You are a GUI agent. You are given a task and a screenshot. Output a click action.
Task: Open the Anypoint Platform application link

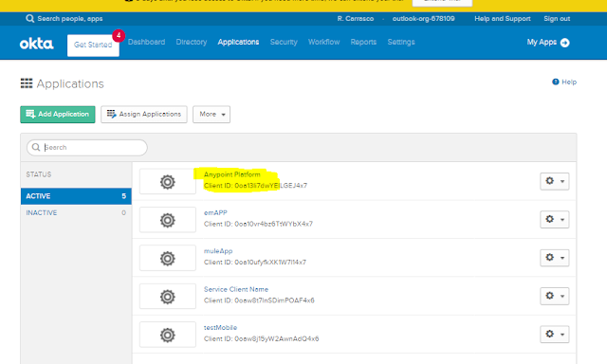click(x=231, y=174)
